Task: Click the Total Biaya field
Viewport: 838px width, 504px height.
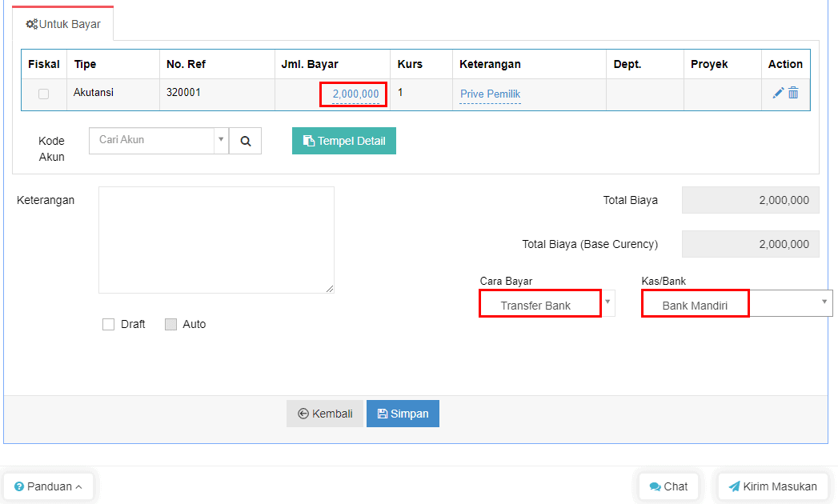Action: click(x=750, y=200)
